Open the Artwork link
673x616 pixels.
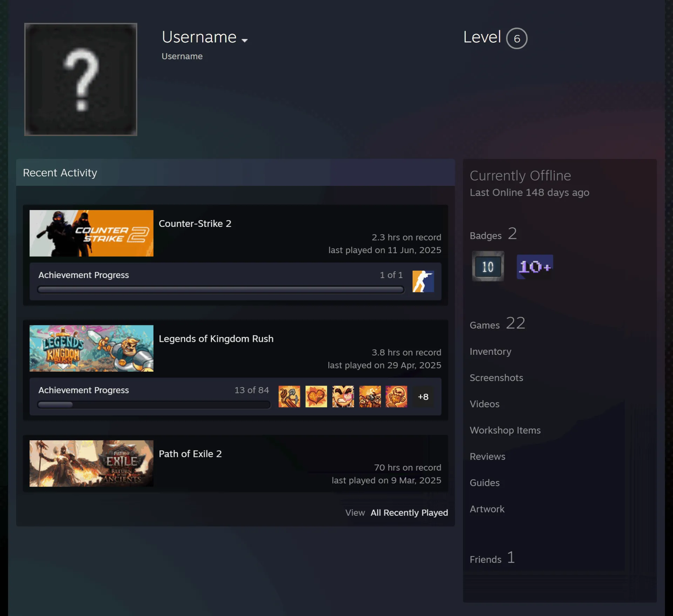(x=487, y=509)
